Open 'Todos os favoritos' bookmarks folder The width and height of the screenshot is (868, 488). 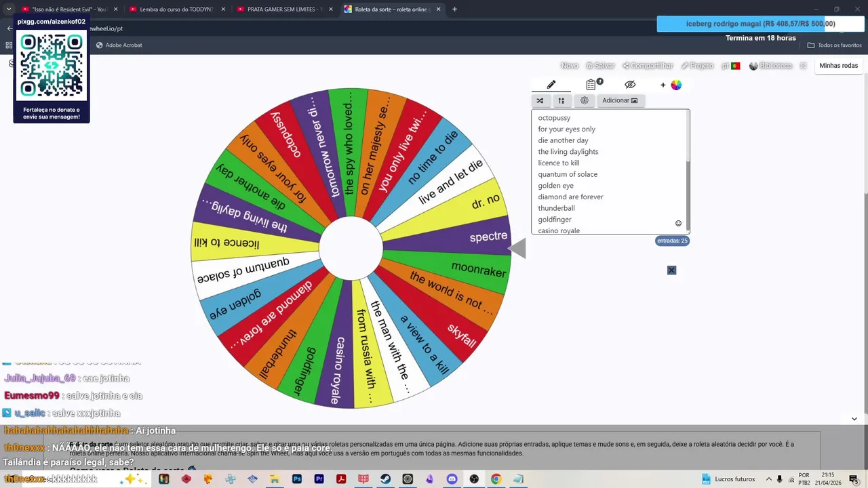(x=834, y=45)
